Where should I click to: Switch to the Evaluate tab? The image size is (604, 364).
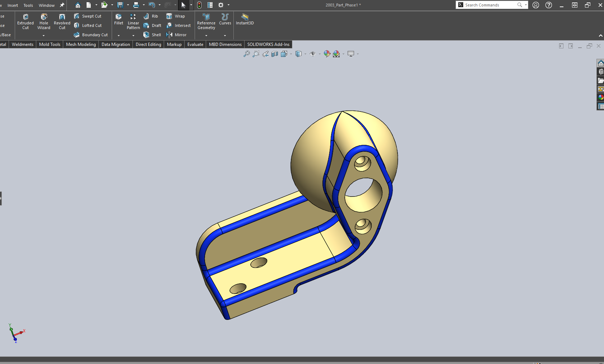click(195, 44)
